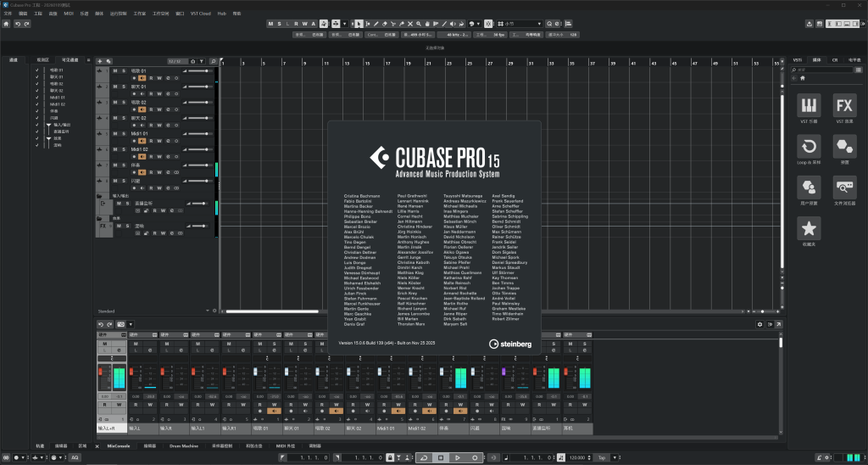Enable monitor on track 2 in the track list
868x465 pixels.
pos(142,94)
